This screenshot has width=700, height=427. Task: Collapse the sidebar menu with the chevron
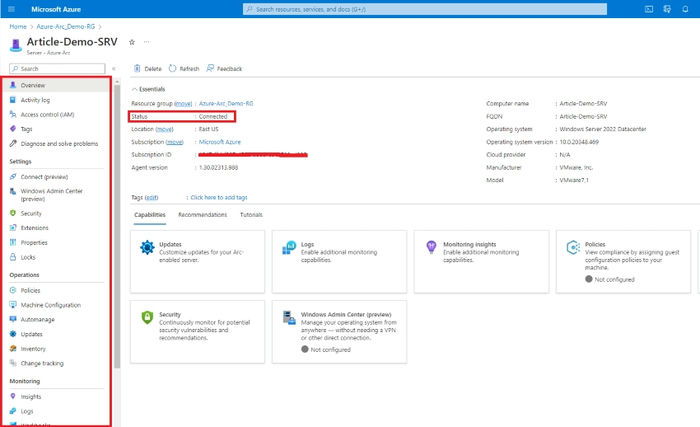tap(114, 69)
